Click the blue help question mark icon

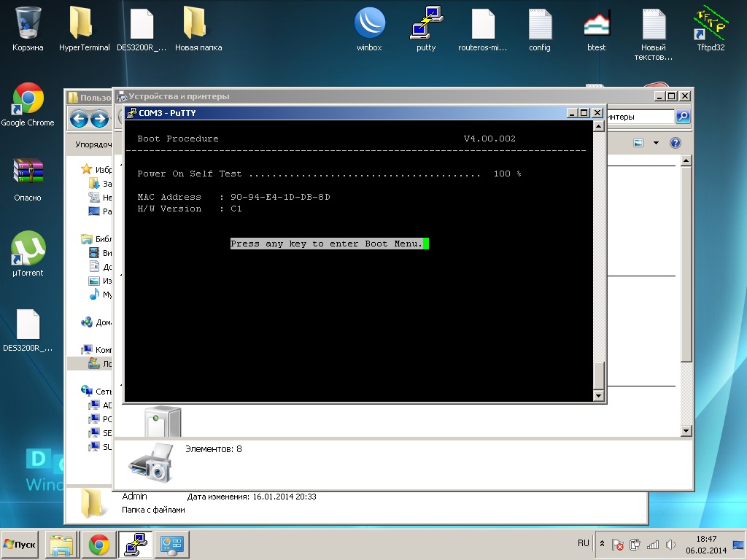pyautogui.click(x=676, y=143)
